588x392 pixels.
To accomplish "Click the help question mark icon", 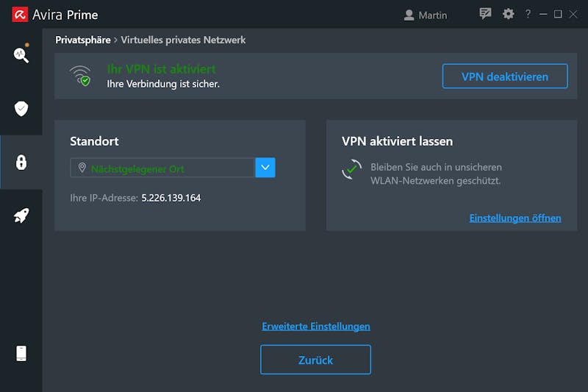I will 528,14.
